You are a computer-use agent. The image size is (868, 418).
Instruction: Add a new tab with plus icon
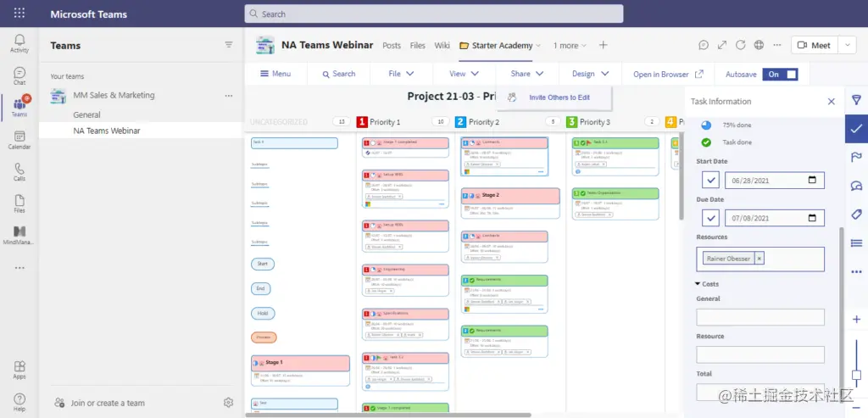[x=604, y=46]
